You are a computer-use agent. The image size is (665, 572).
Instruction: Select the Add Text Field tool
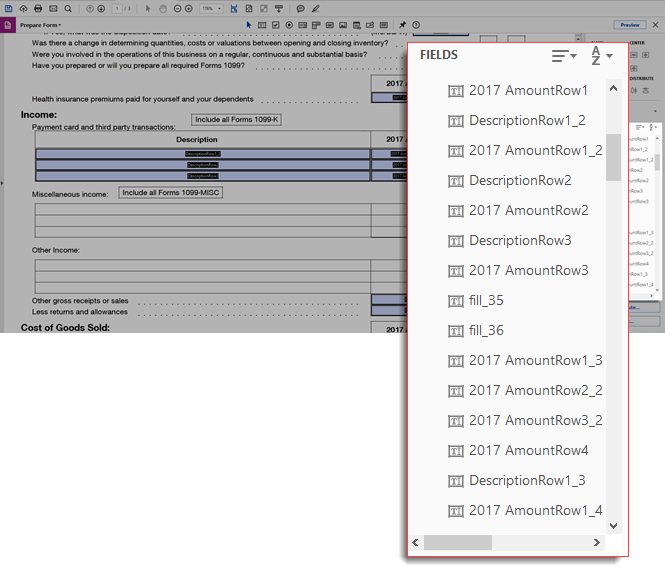[262, 25]
